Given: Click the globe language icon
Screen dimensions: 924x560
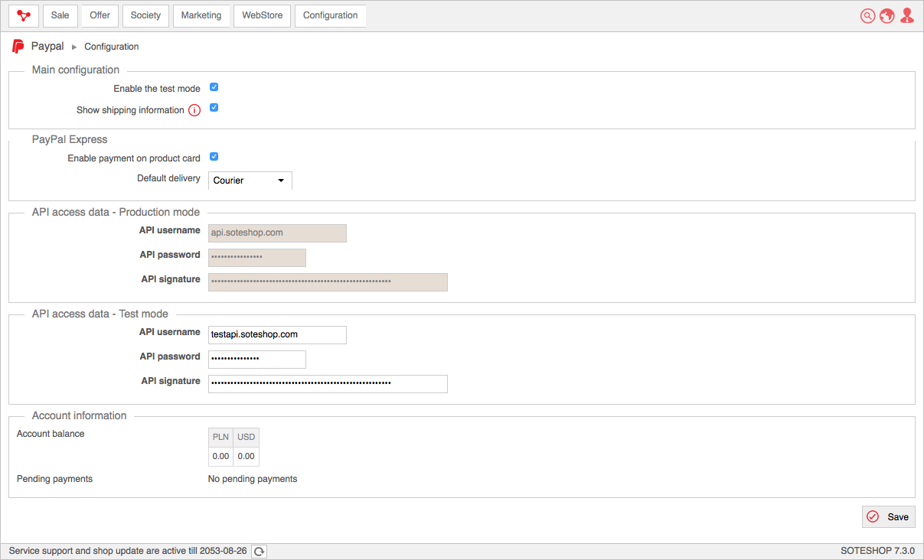Looking at the screenshot, I should coord(887,16).
